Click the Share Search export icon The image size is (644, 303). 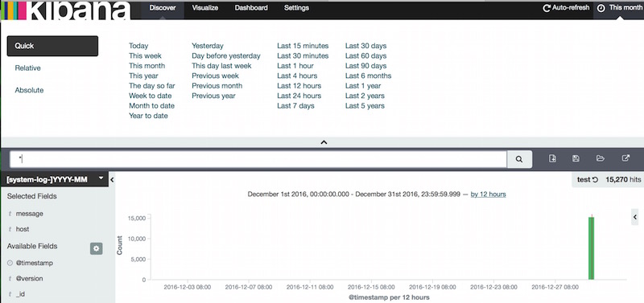click(625, 158)
